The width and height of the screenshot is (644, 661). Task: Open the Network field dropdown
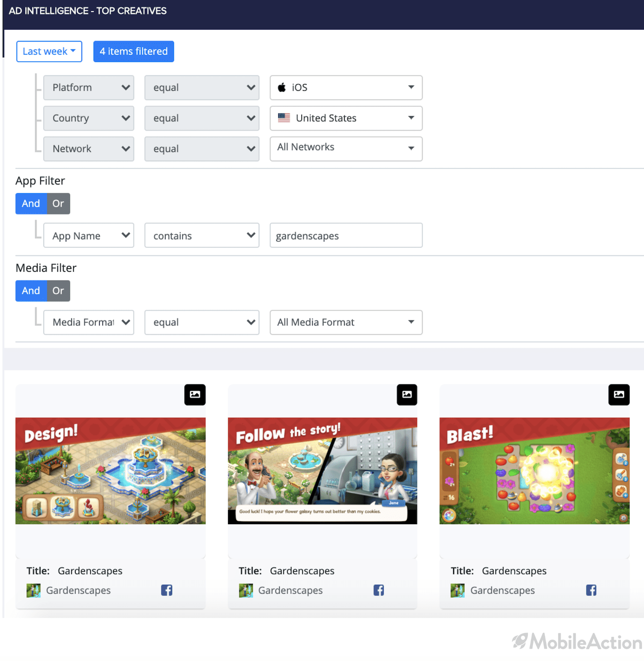[x=89, y=149]
